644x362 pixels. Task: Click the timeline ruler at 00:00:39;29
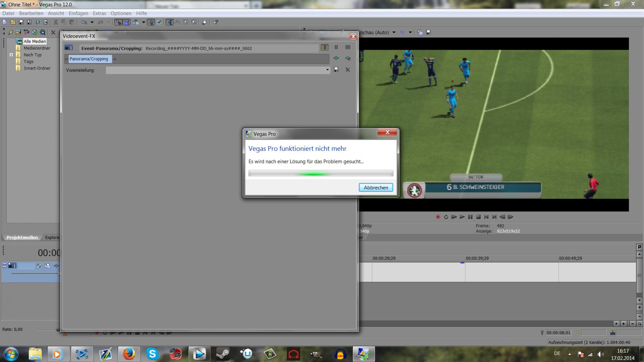pyautogui.click(x=477, y=258)
